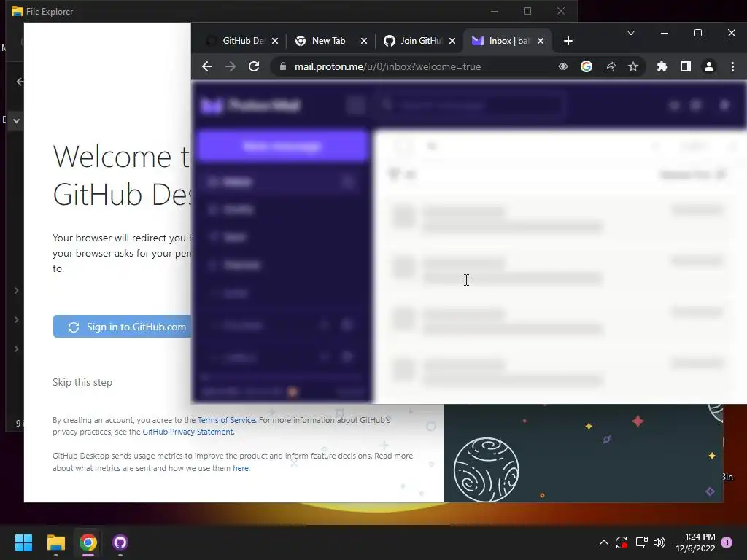Close the Join GitHub browser tab
Viewport: 747px width, 560px height.
452,41
